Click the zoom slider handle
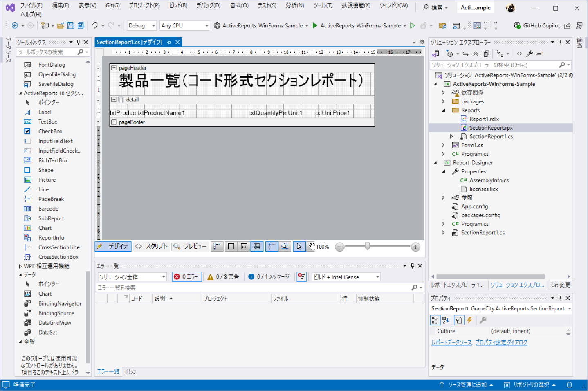588x391 pixels. pyautogui.click(x=368, y=246)
